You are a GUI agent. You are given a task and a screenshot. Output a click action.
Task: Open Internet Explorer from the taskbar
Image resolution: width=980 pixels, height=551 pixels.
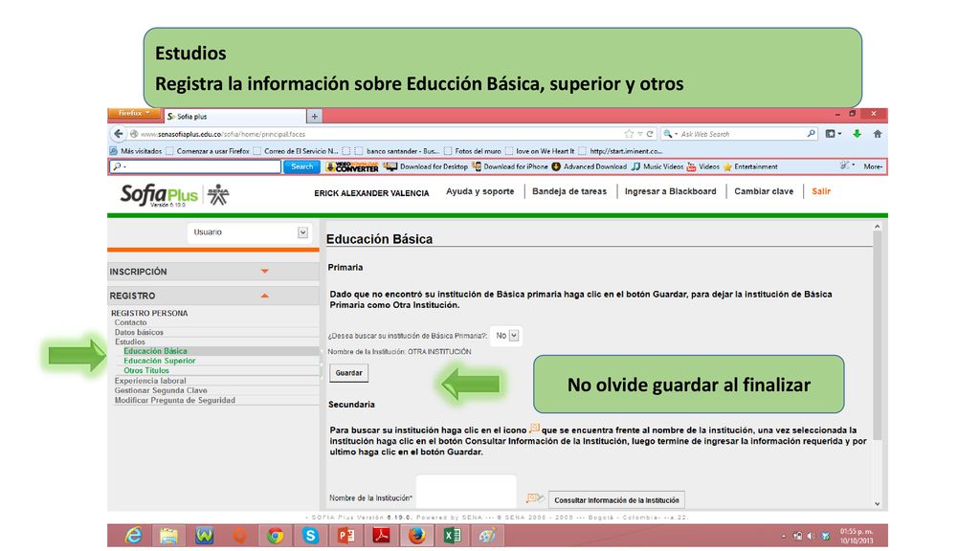(133, 536)
